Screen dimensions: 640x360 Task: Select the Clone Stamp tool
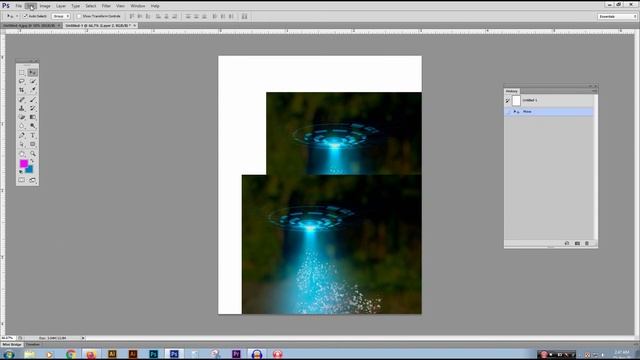pos(22,108)
